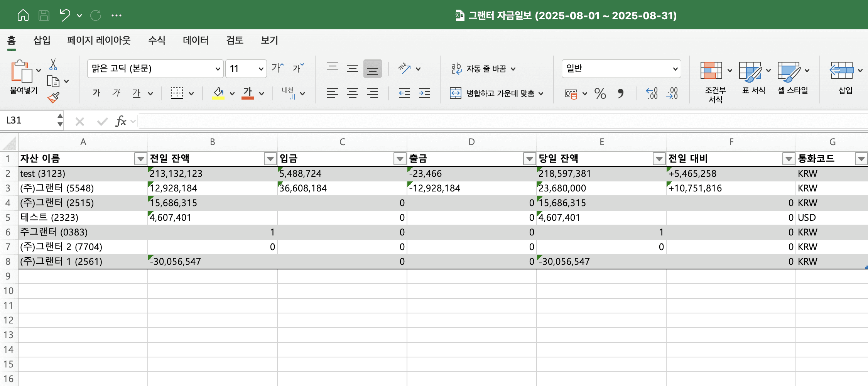Toggle bottom vertical alignment
The width and height of the screenshot is (868, 386).
373,69
